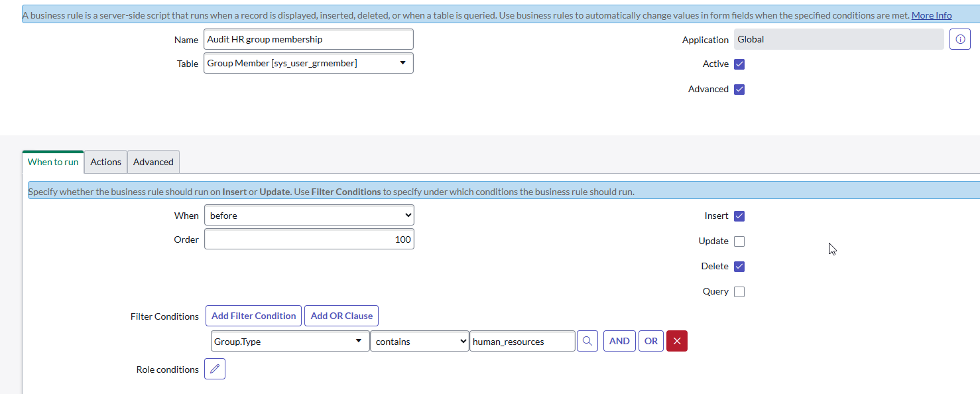Uncheck the Delete checkbox

[739, 266]
